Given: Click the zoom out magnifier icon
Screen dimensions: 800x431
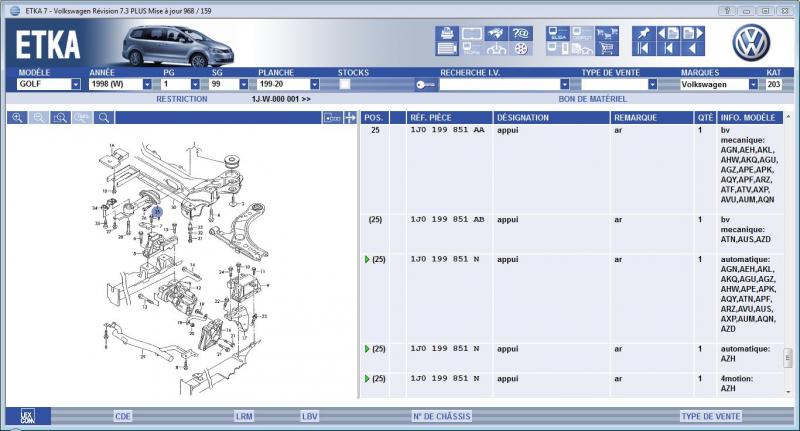Looking at the screenshot, I should (39, 118).
